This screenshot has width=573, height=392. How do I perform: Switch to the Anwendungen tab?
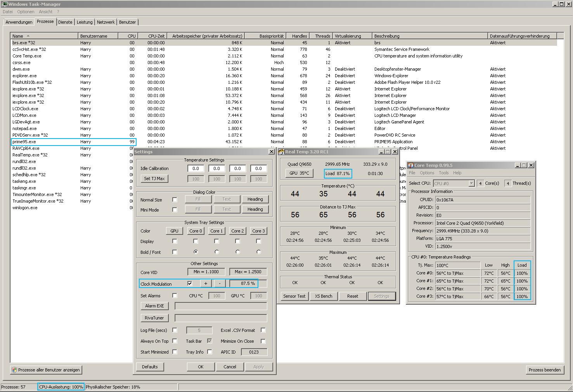point(19,22)
